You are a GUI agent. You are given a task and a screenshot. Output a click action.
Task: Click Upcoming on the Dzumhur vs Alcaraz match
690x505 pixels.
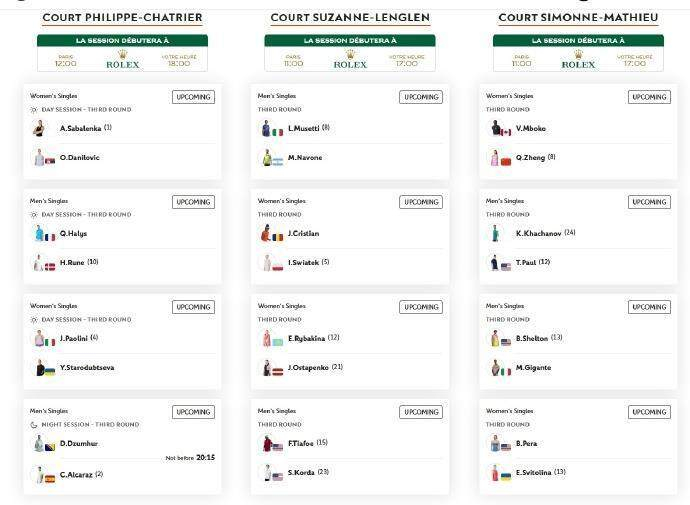pos(193,412)
